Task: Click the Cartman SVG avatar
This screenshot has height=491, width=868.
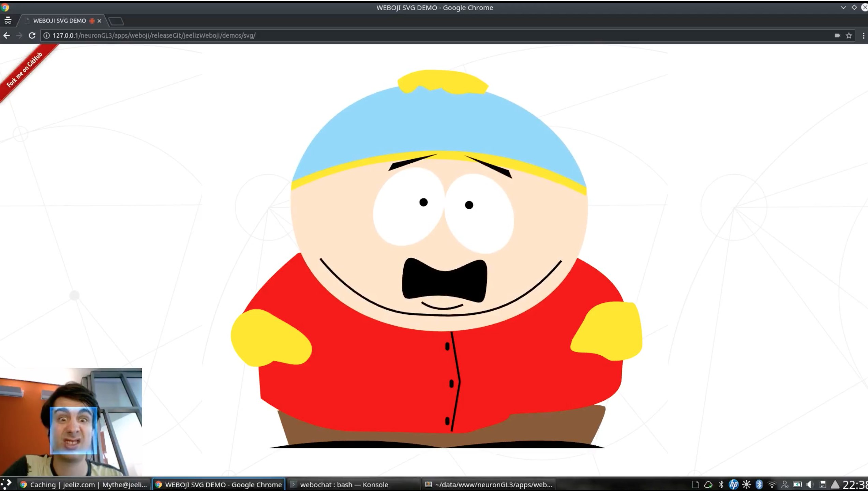Action: [x=436, y=259]
